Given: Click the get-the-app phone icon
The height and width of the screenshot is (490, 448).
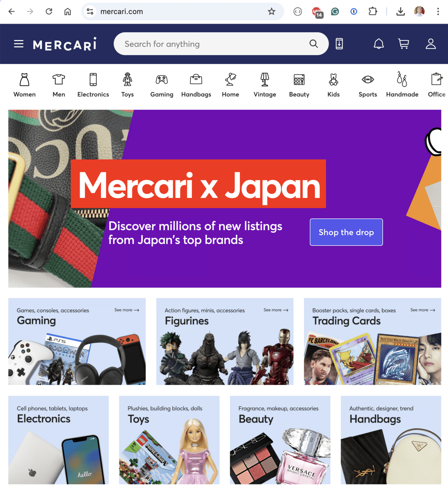Looking at the screenshot, I should (x=339, y=44).
